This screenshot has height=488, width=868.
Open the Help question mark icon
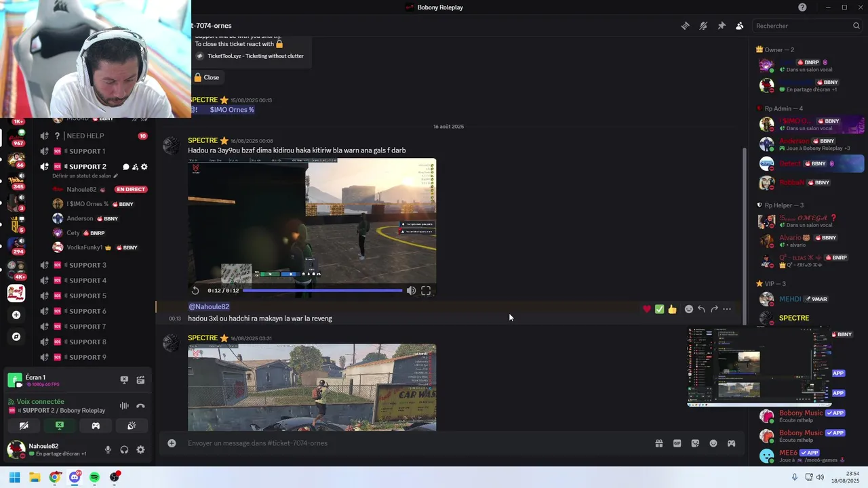[x=802, y=7]
